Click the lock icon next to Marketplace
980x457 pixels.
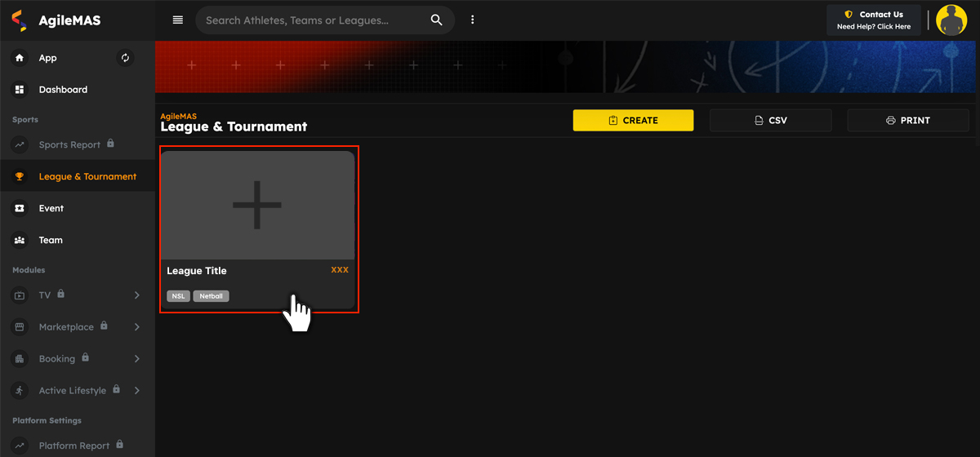coord(104,326)
